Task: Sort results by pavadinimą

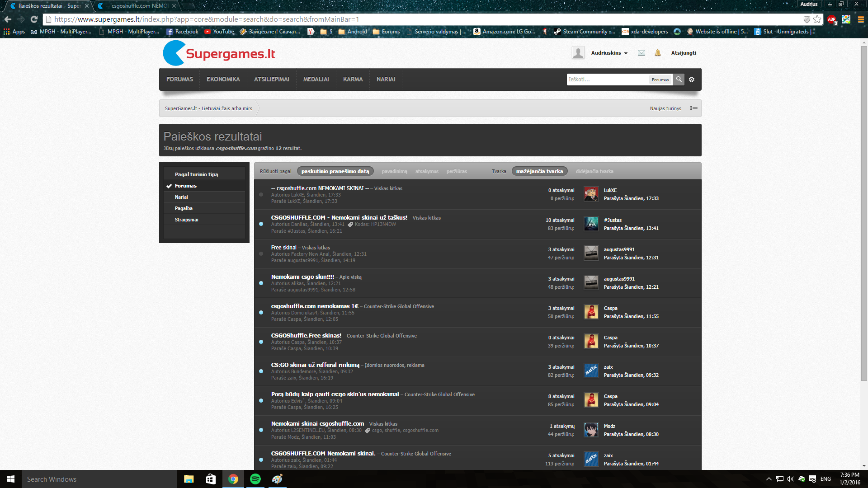Action: 394,171
